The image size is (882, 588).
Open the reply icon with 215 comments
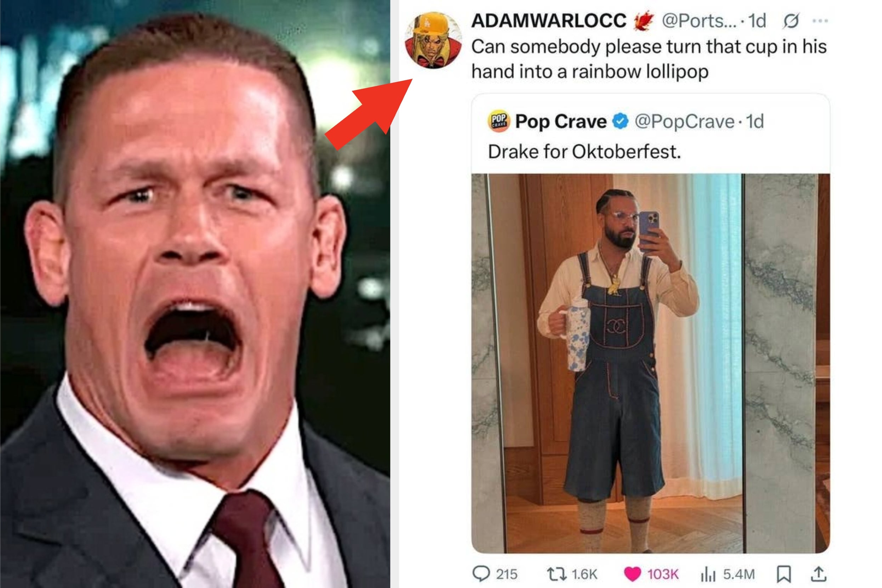[x=481, y=574]
